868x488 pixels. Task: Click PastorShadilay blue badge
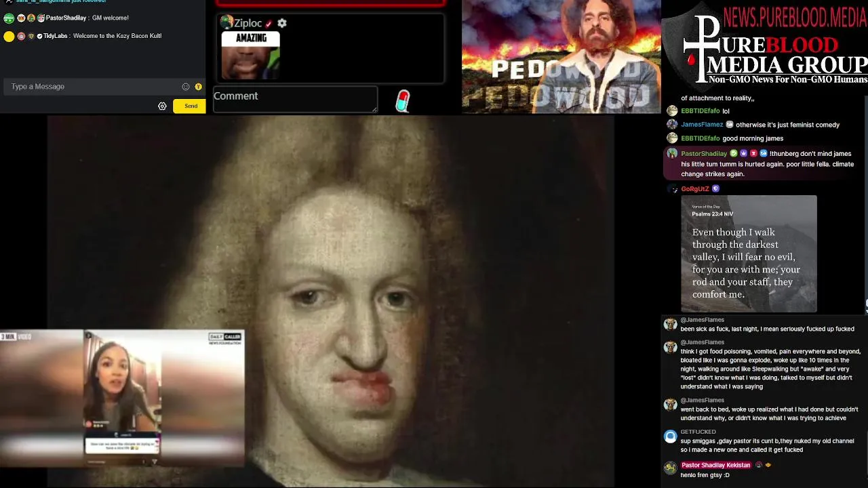pyautogui.click(x=764, y=154)
